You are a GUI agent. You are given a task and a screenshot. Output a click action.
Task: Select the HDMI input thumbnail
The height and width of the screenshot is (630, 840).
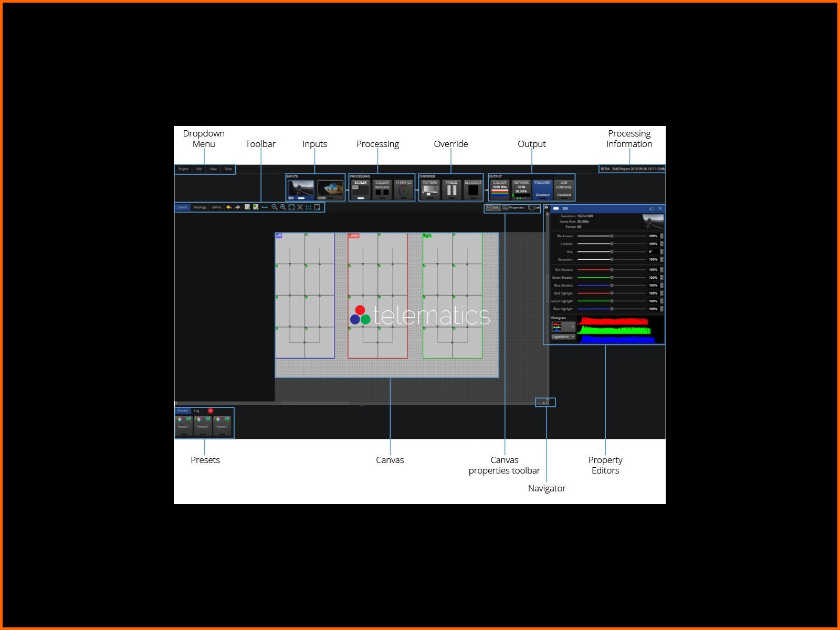[330, 190]
